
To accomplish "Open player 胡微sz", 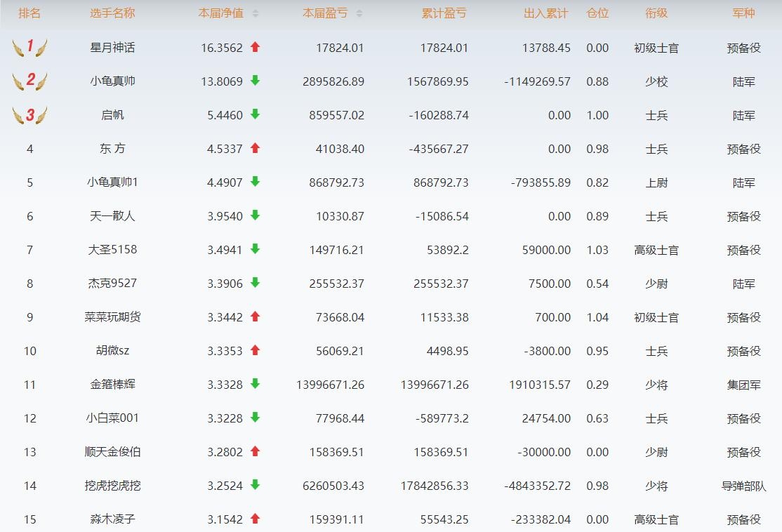I will [x=112, y=350].
